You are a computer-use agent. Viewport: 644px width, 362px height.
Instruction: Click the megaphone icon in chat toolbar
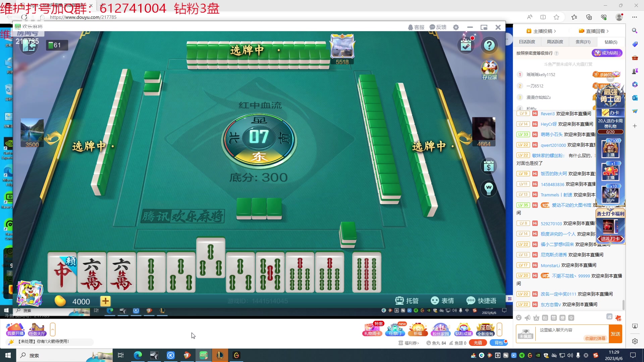(528, 318)
